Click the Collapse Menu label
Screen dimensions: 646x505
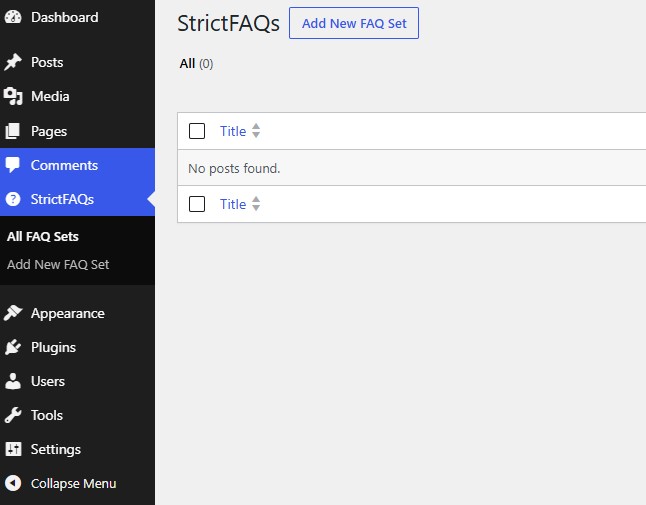pyautogui.click(x=74, y=483)
